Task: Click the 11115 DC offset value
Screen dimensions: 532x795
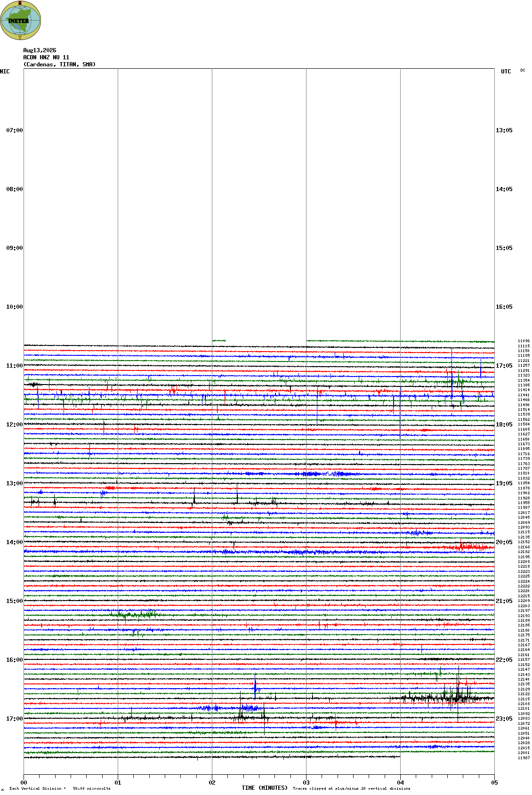Action: click(524, 346)
